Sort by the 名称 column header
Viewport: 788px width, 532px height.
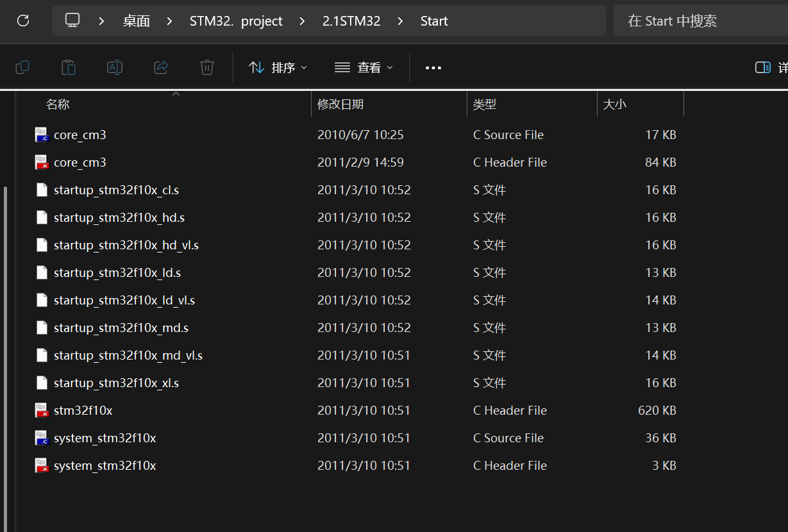coord(58,104)
